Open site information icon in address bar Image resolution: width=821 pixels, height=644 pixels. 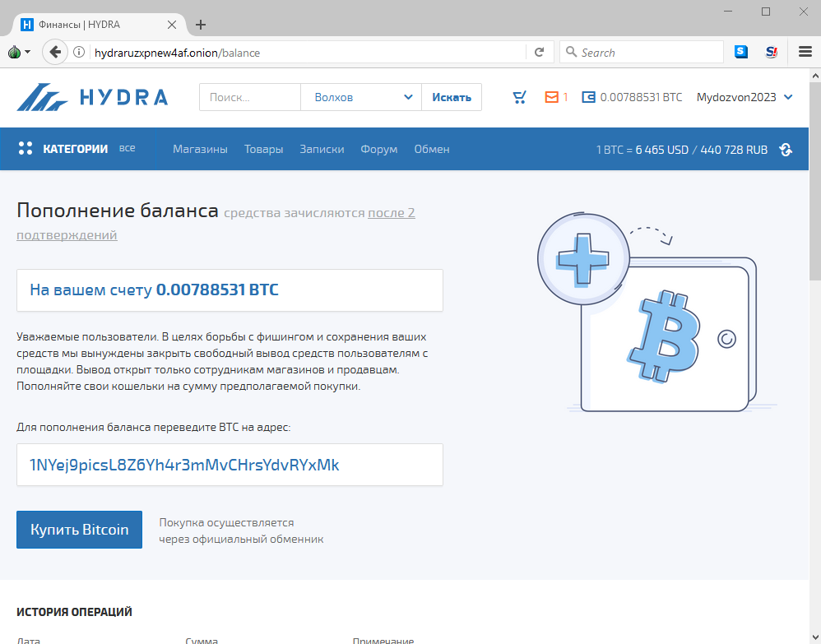pyautogui.click(x=79, y=53)
